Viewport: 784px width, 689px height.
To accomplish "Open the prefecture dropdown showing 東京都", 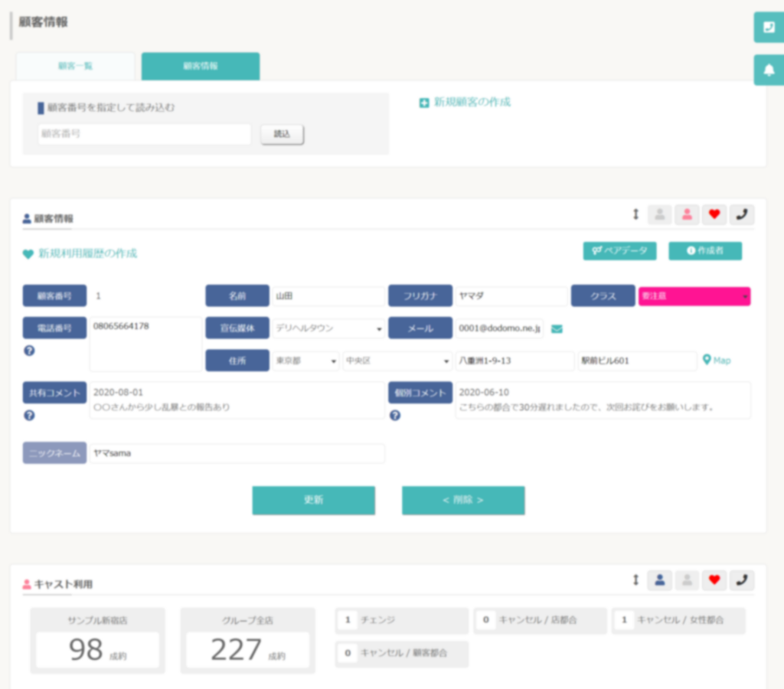I will [x=305, y=361].
